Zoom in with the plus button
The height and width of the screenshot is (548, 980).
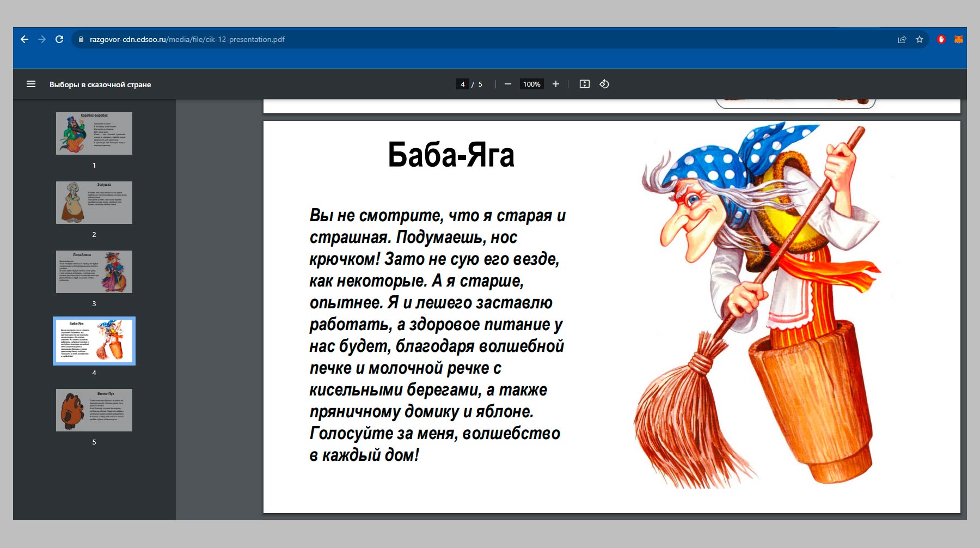coord(556,84)
